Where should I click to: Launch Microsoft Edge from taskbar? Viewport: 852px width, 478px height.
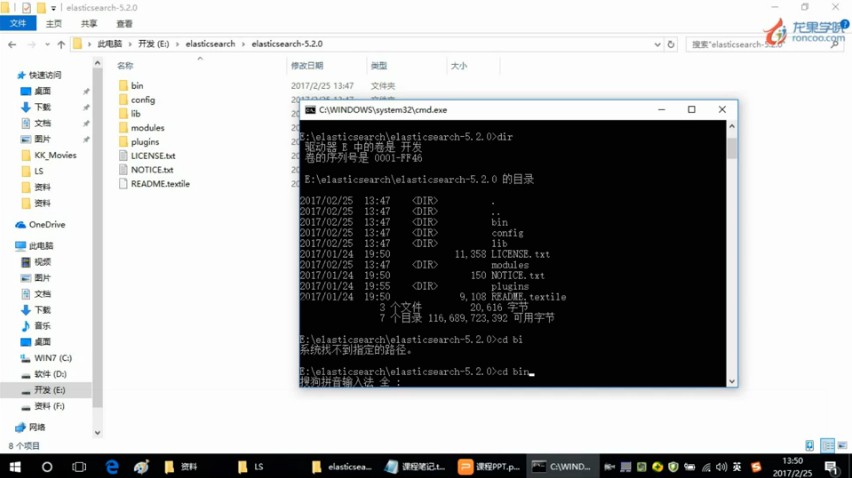(x=112, y=467)
